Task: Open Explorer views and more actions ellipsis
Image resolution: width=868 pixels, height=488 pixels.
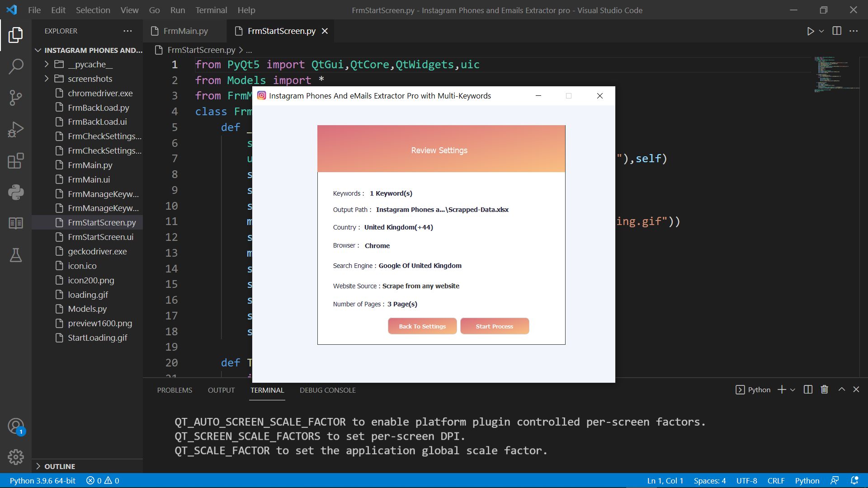Action: (x=128, y=31)
